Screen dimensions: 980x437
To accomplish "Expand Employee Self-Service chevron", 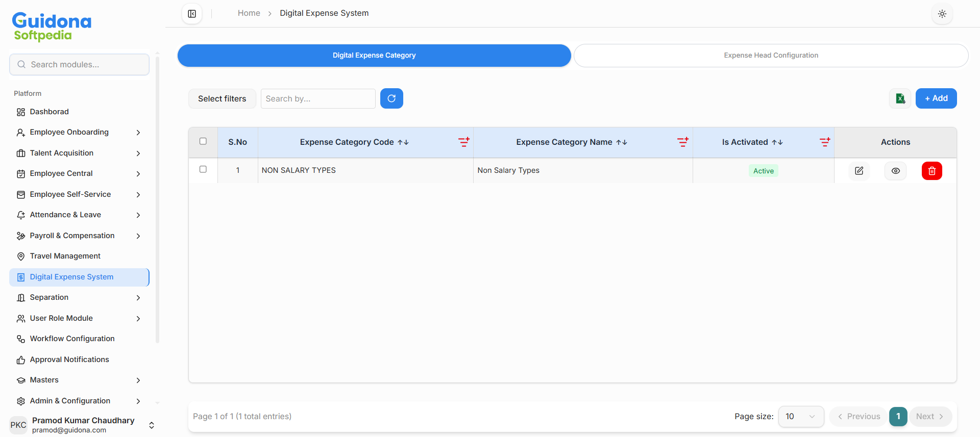I will point(138,195).
